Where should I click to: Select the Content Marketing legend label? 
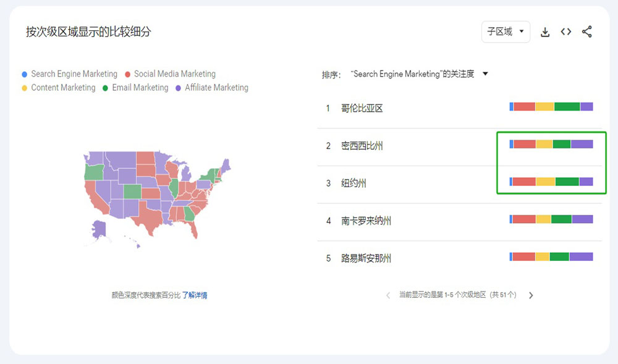point(63,88)
